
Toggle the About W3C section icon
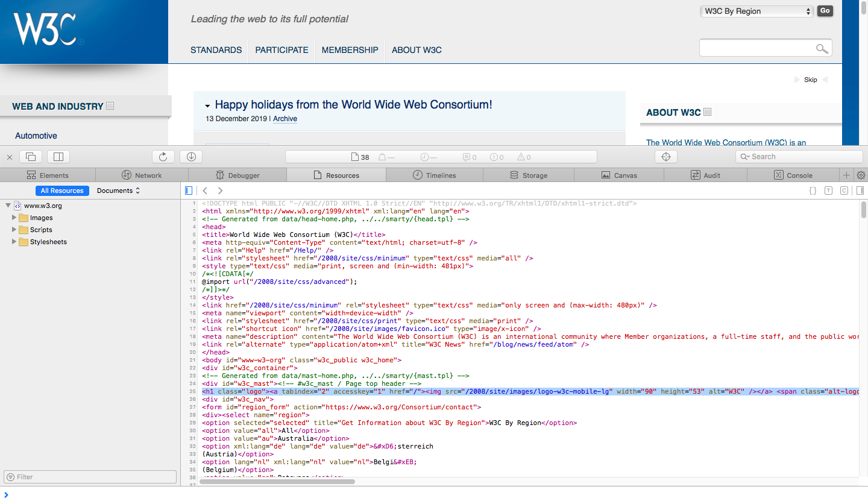[707, 112]
